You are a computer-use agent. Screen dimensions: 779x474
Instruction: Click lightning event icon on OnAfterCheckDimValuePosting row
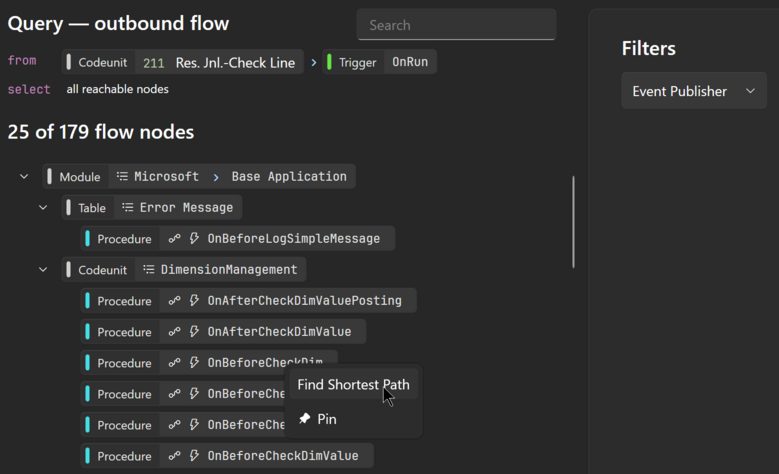click(x=194, y=301)
